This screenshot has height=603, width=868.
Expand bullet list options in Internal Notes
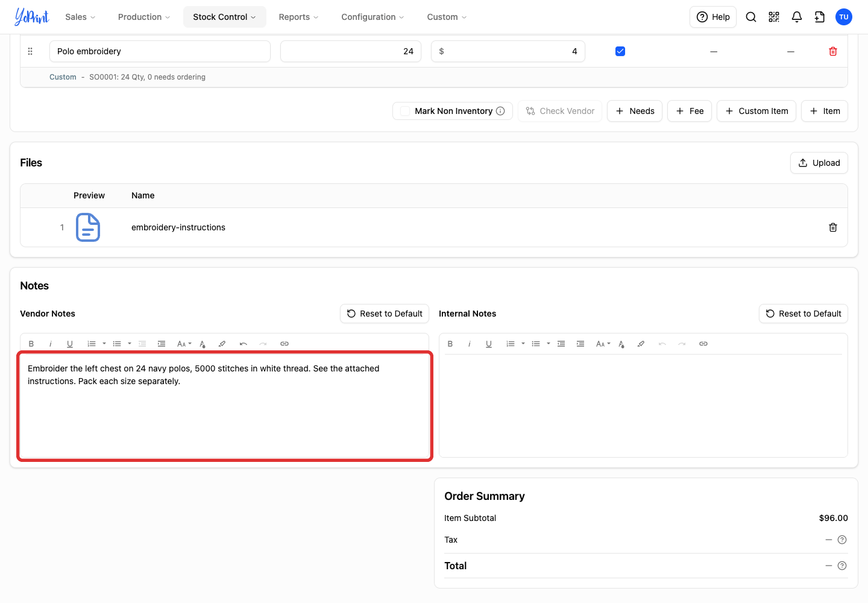(x=549, y=344)
